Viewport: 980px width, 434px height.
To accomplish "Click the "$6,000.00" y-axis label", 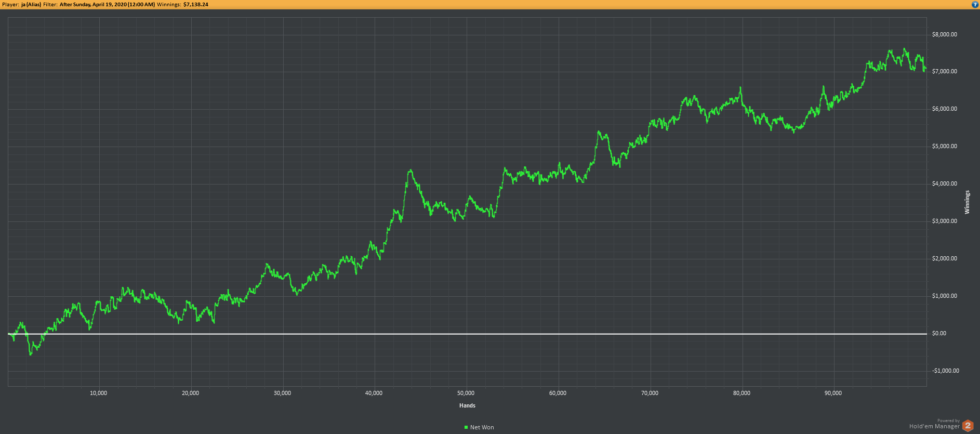I will 945,109.
